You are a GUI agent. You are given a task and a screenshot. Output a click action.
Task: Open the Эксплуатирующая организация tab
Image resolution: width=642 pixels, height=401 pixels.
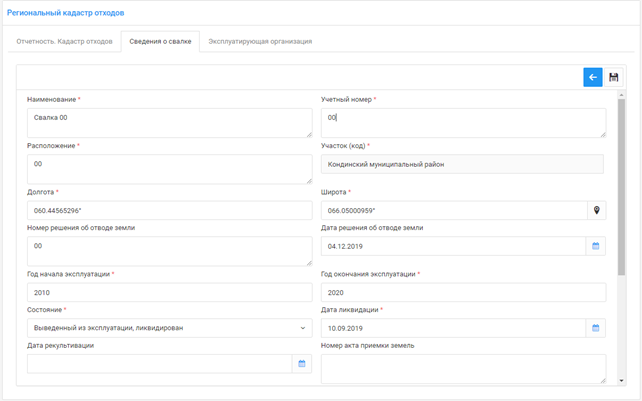(260, 42)
